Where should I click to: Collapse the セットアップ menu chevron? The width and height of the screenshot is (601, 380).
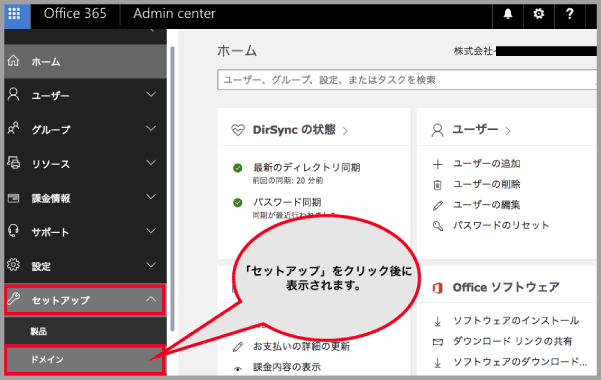[x=151, y=299]
